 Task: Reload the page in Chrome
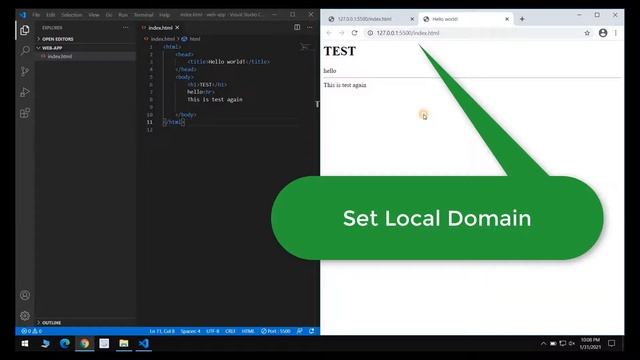[354, 33]
